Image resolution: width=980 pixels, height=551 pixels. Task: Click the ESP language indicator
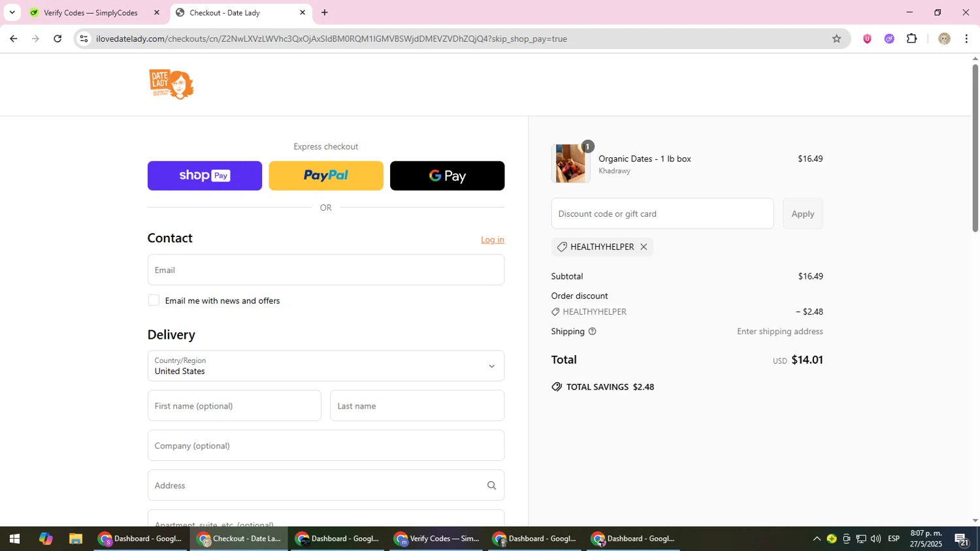coord(894,539)
